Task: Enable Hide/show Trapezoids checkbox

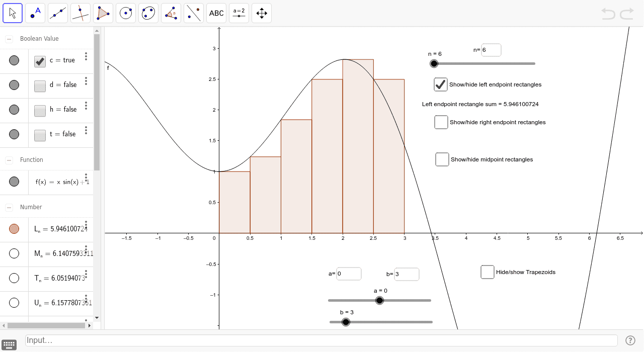Action: pyautogui.click(x=488, y=272)
